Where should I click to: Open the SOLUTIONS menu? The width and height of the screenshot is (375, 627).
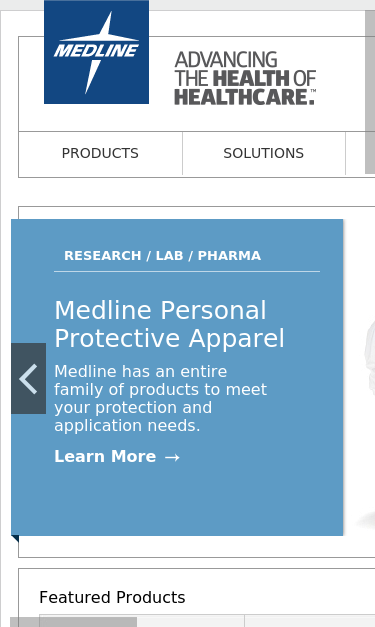coord(264,153)
